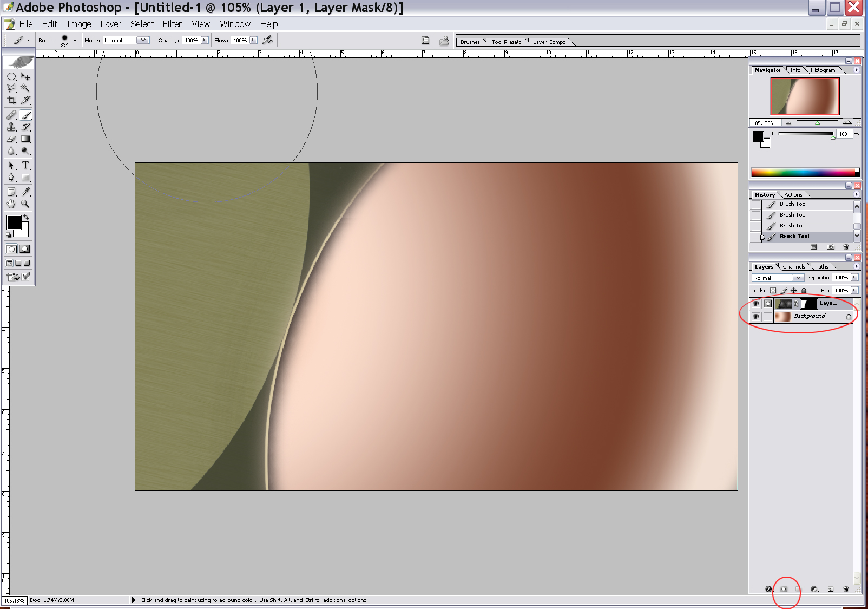Open the Image menu
This screenshot has height=609, width=868.
click(79, 24)
